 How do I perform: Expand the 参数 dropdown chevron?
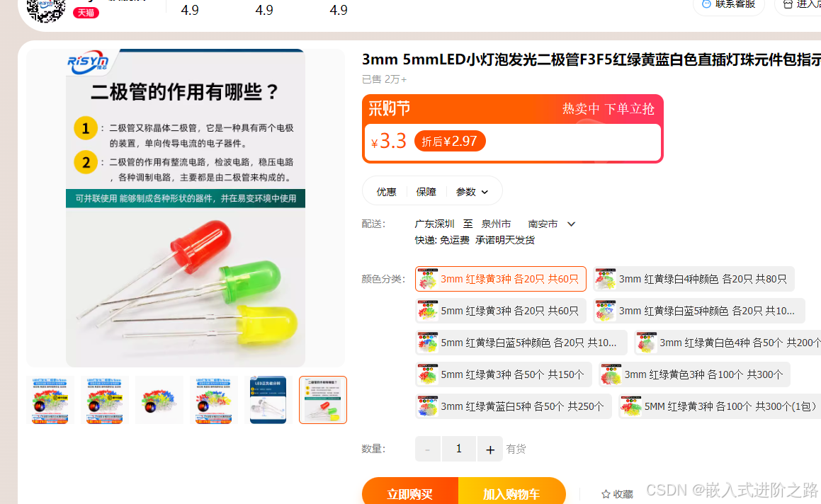[x=485, y=192]
